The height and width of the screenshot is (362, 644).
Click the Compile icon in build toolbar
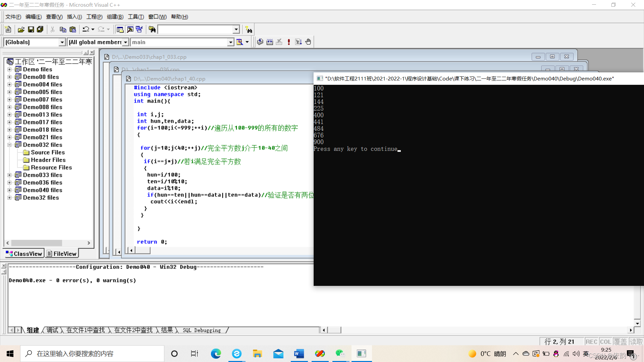click(260, 42)
